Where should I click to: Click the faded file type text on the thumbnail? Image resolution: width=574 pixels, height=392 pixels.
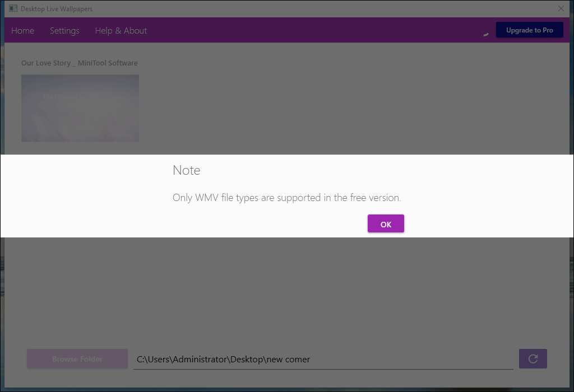80,96
